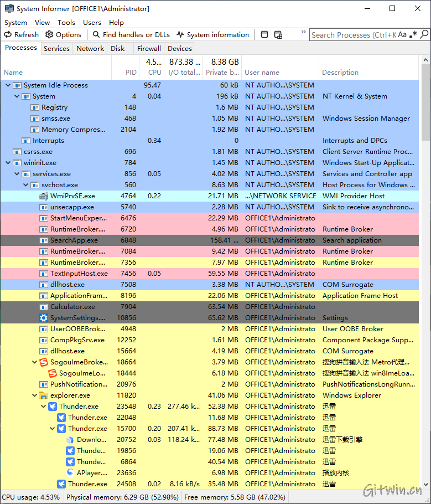Sort by Description column header
Viewport: 431px width, 504px height.
(369, 67)
